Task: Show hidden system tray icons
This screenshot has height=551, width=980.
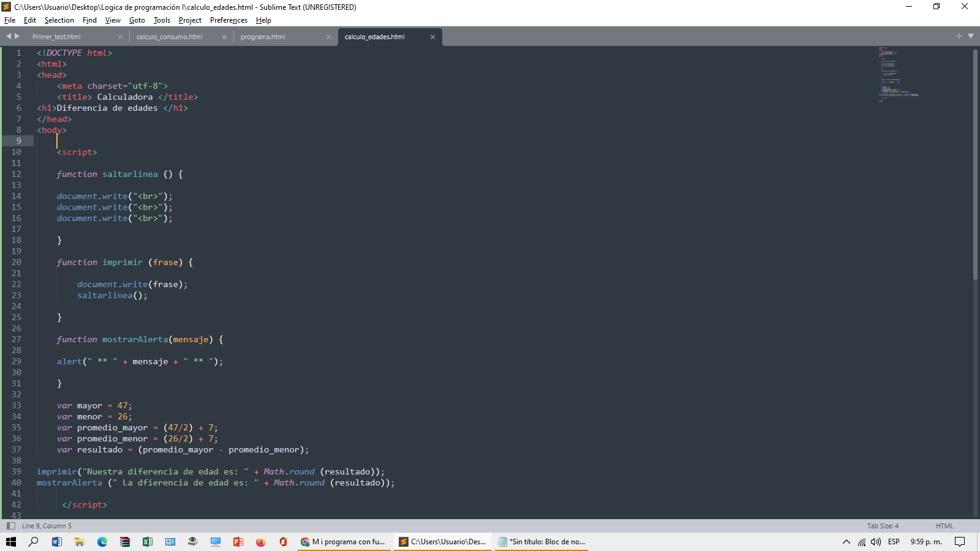Action: [x=846, y=542]
